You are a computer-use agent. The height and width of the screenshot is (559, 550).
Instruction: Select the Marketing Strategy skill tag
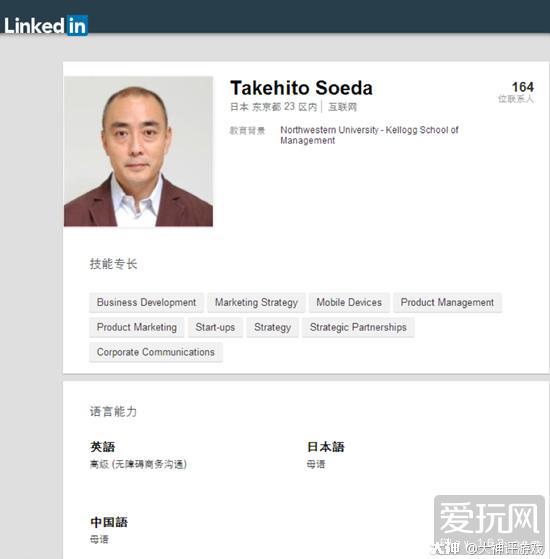coord(256,302)
